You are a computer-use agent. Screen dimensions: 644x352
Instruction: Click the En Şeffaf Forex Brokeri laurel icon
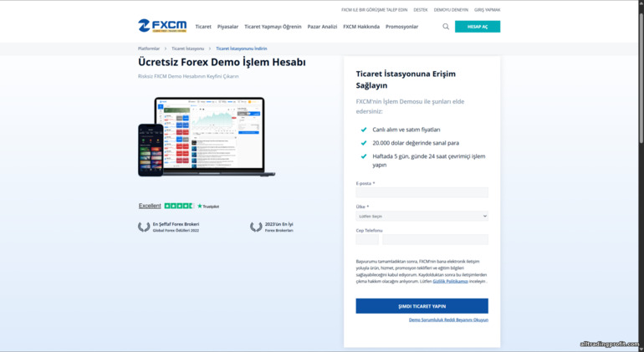click(144, 227)
